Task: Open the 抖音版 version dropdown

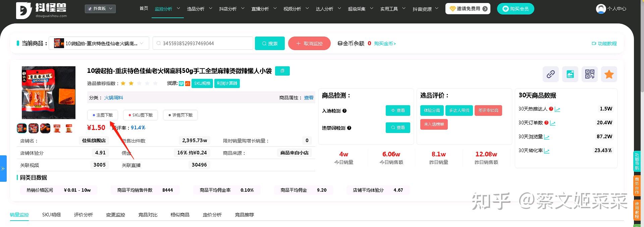Action: coord(100,9)
